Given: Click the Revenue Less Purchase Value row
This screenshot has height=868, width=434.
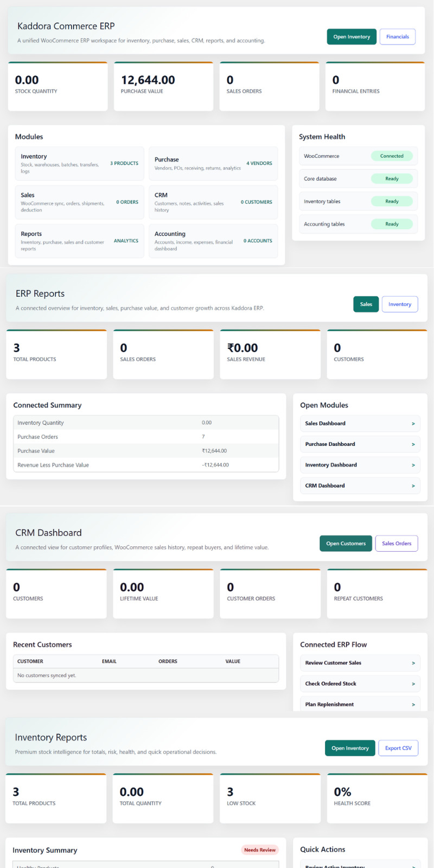Looking at the screenshot, I should pyautogui.click(x=146, y=465).
